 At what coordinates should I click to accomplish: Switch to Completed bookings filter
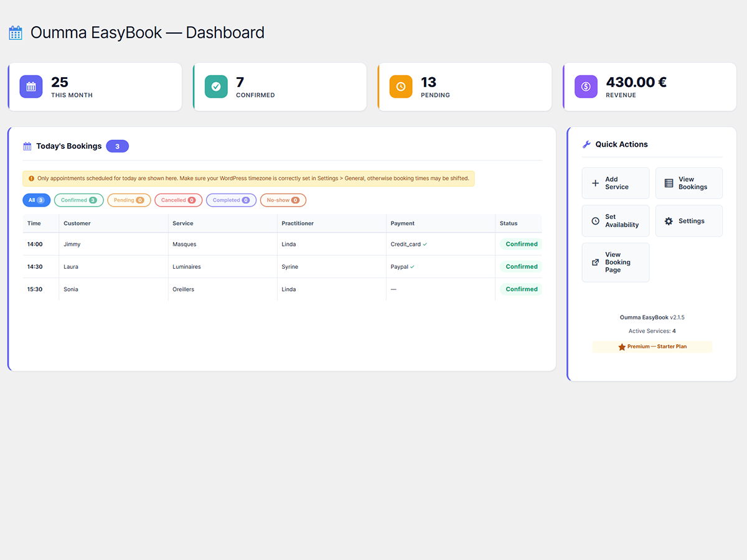[231, 200]
